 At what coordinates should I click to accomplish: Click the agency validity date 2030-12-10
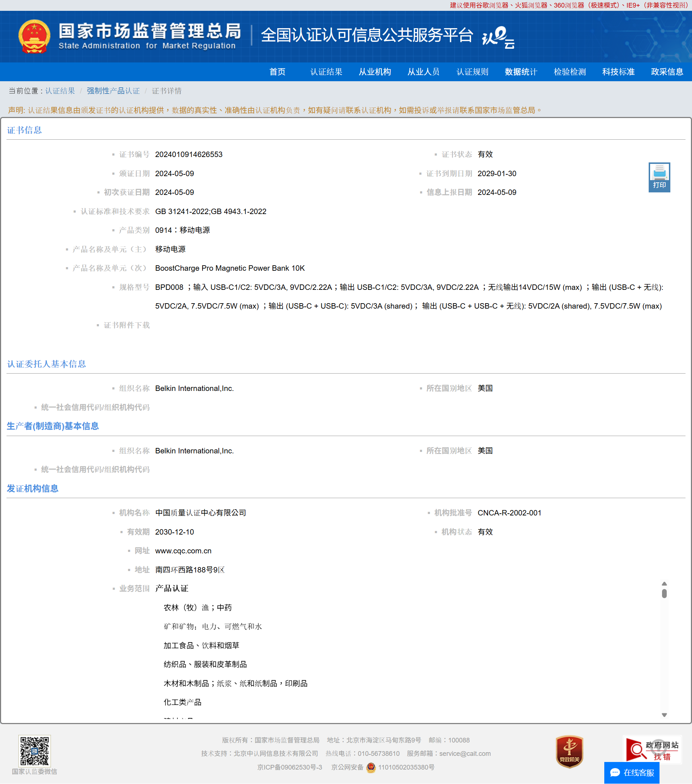point(175,532)
